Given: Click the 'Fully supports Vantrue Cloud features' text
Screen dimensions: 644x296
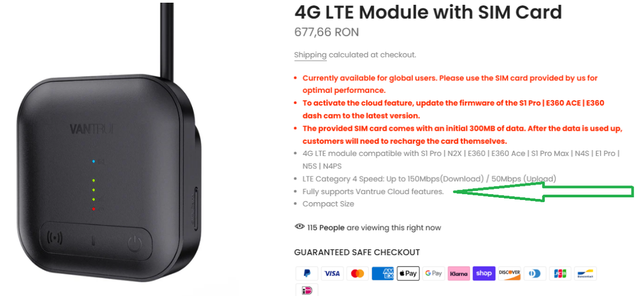Looking at the screenshot, I should pos(373,191).
